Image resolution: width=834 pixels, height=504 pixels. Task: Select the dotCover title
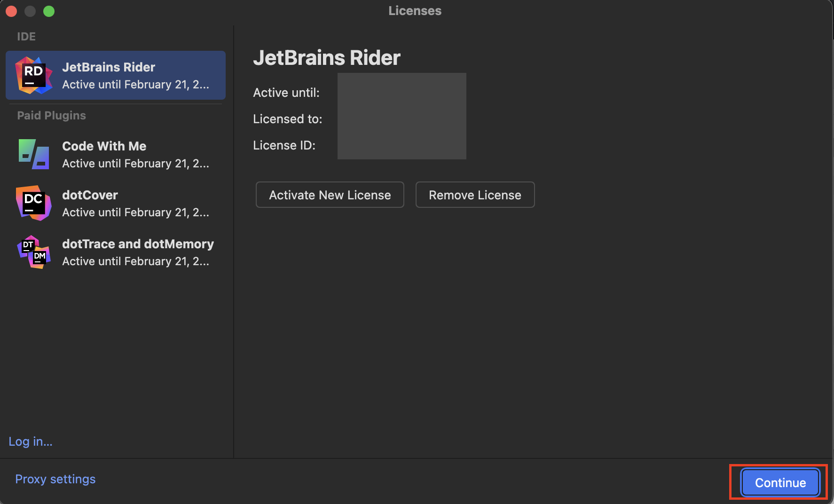tap(90, 195)
